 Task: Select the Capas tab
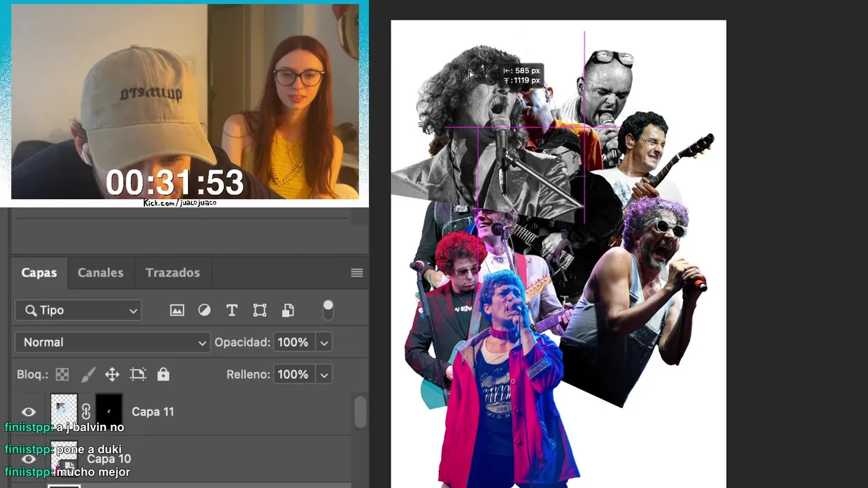pos(39,272)
